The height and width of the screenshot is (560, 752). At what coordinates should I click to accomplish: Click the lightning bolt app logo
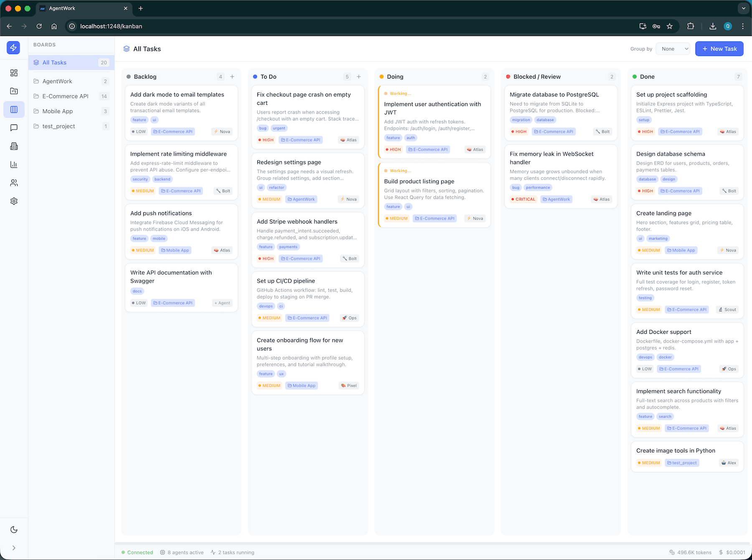[13, 48]
